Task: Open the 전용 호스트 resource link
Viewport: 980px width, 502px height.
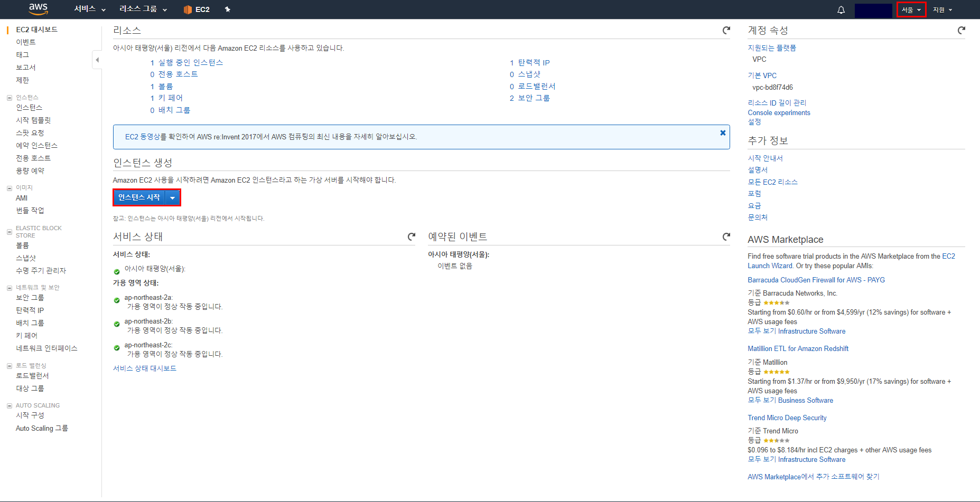Action: coord(178,74)
